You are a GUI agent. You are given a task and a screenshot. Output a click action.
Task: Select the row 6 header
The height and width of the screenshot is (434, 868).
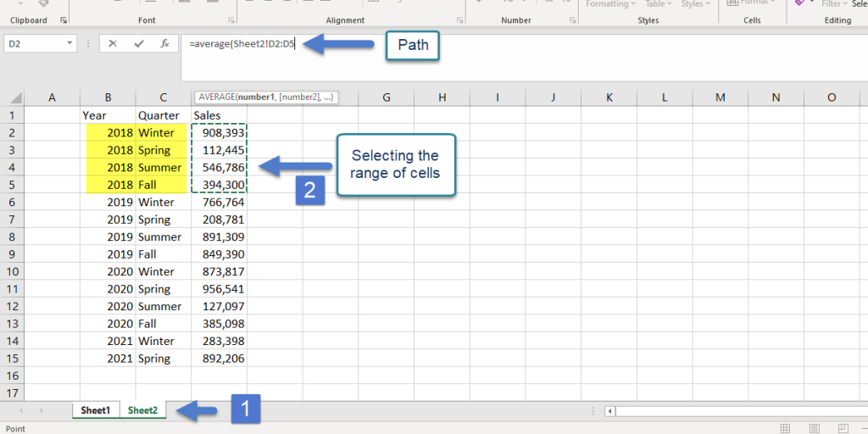coord(12,202)
